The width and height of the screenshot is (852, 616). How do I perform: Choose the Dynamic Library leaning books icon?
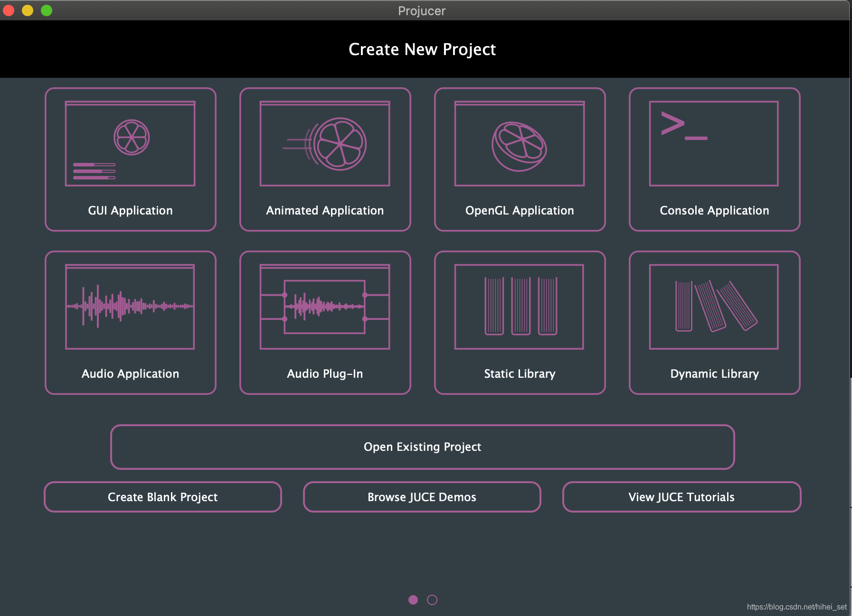(714, 307)
